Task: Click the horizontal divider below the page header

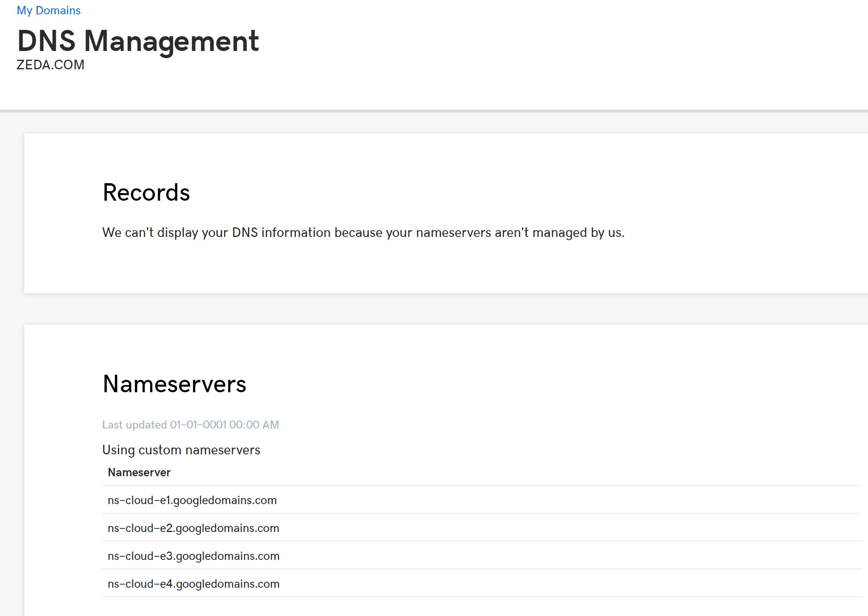Action: point(398,111)
